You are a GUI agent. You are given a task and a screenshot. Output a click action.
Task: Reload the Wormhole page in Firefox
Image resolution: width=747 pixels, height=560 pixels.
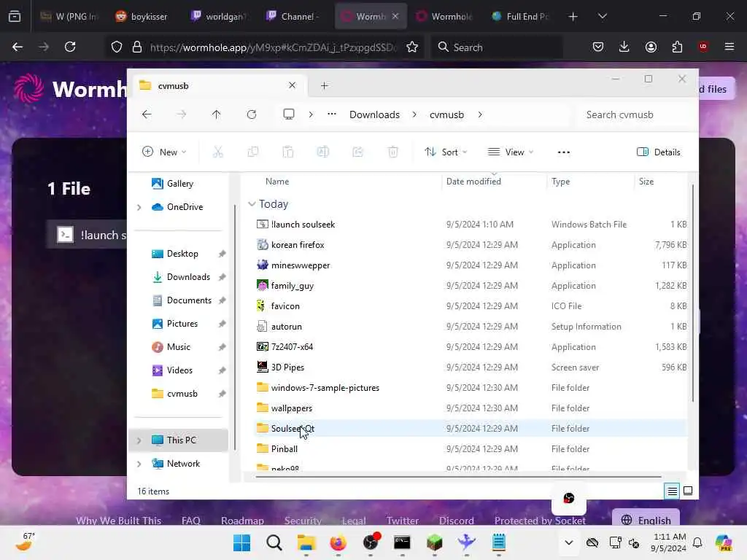70,47
